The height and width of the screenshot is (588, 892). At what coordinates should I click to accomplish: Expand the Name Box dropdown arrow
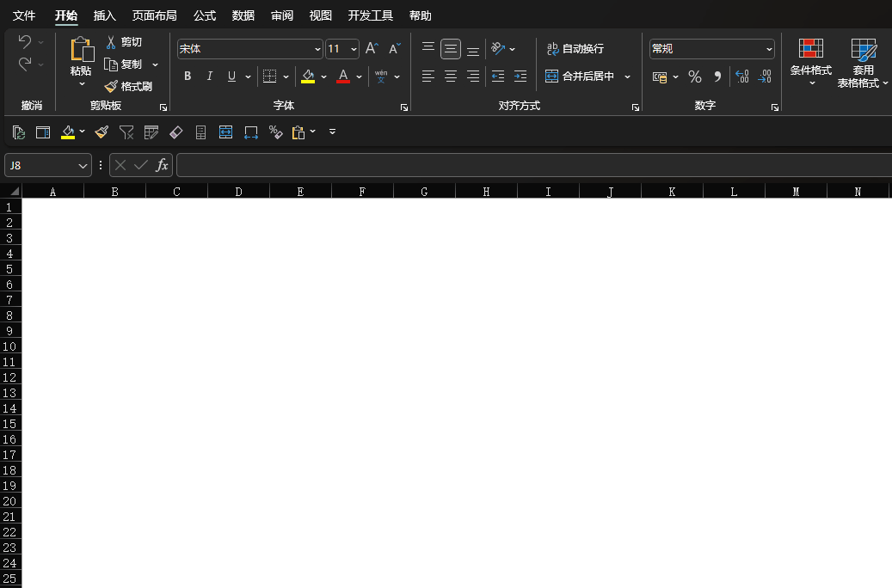pyautogui.click(x=83, y=165)
